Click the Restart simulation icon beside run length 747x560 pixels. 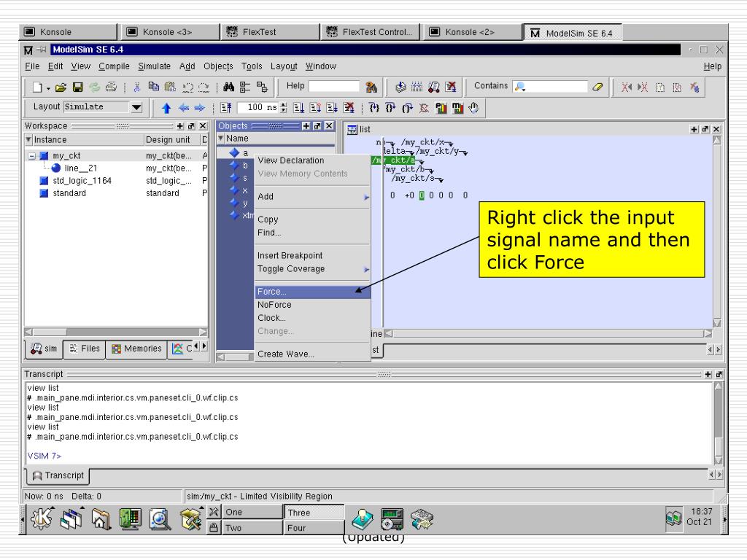tap(226, 108)
